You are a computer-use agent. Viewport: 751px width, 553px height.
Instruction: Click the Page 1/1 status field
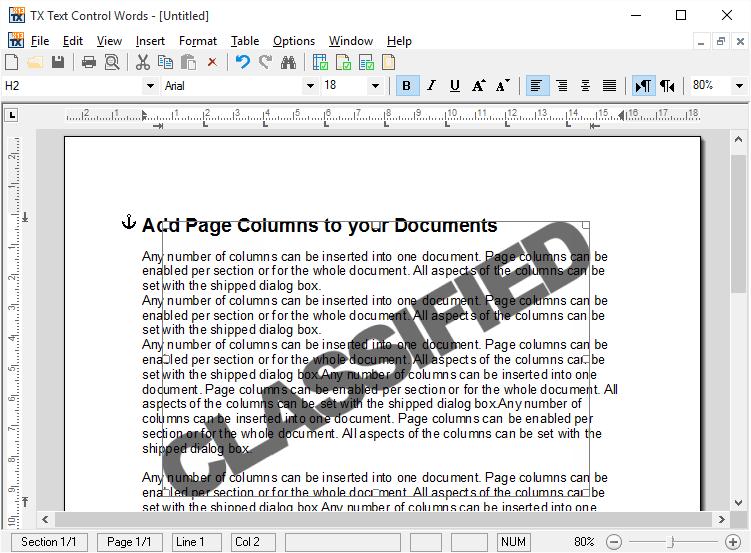coord(130,542)
